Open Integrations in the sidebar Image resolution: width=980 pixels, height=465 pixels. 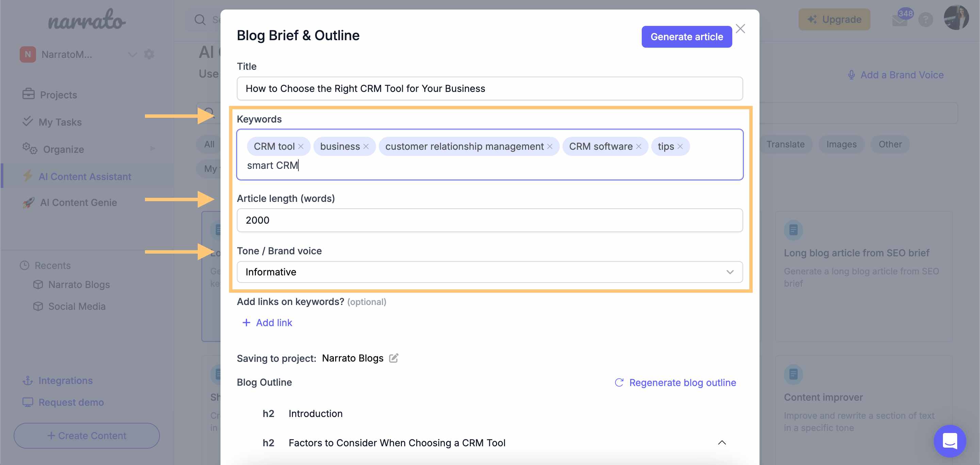[x=58, y=380]
